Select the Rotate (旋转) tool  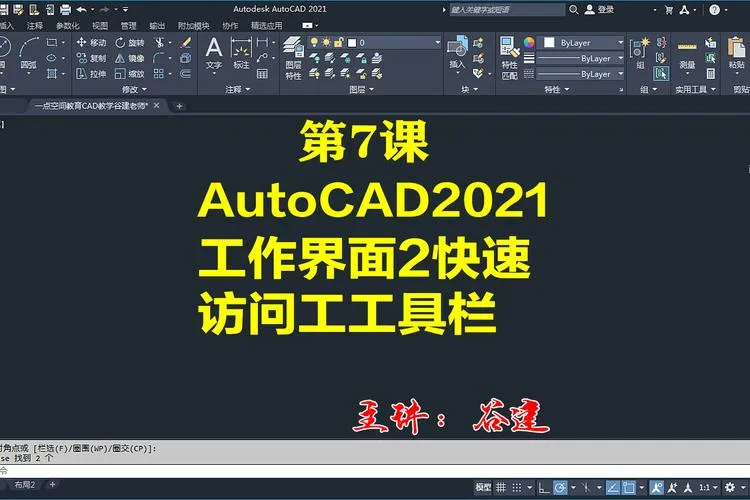(x=130, y=43)
